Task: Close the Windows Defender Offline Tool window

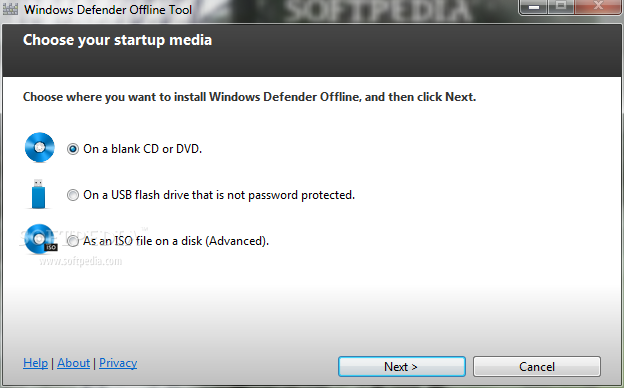Action: pyautogui.click(x=598, y=7)
